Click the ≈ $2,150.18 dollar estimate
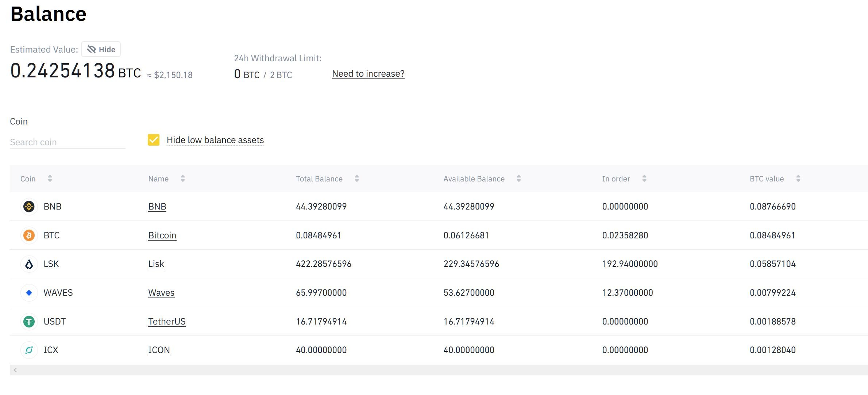 pyautogui.click(x=170, y=75)
